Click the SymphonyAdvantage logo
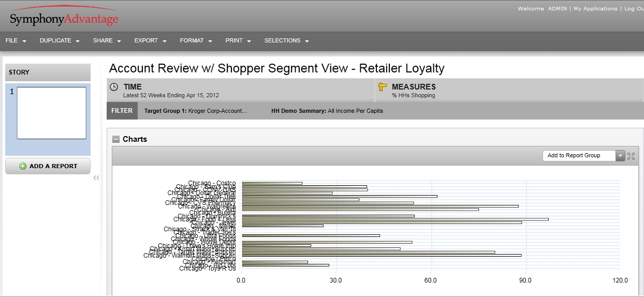The height and width of the screenshot is (297, 644). point(64,18)
